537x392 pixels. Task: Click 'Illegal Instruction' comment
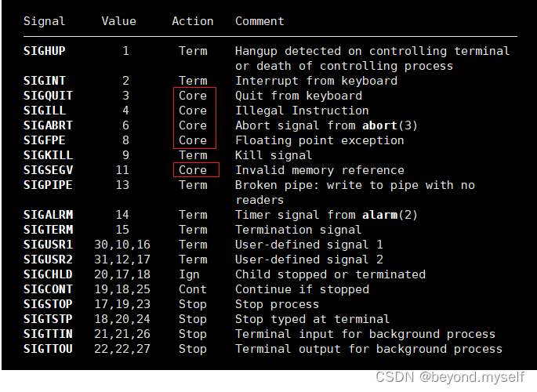[x=302, y=111]
